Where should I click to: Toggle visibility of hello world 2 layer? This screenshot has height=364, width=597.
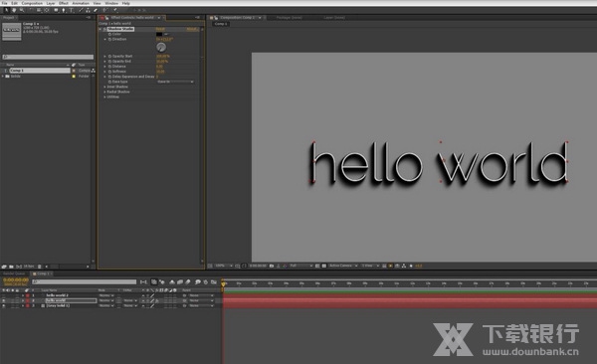[x=4, y=295]
